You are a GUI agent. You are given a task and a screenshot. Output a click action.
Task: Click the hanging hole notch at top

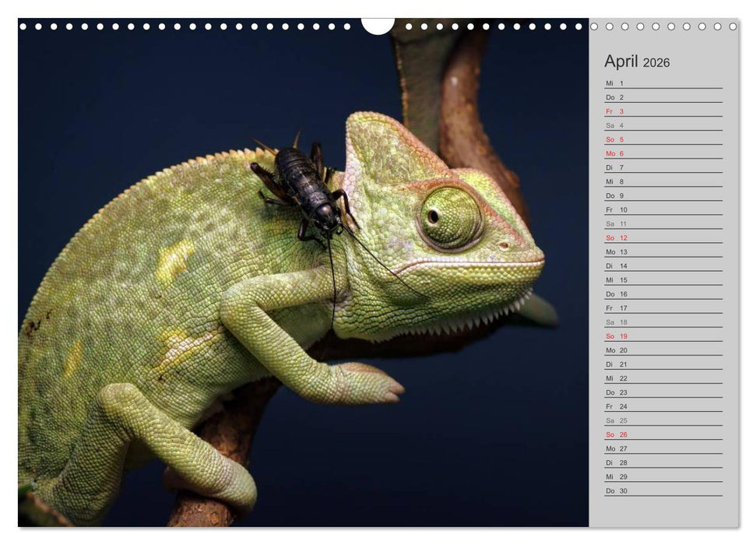click(x=378, y=26)
